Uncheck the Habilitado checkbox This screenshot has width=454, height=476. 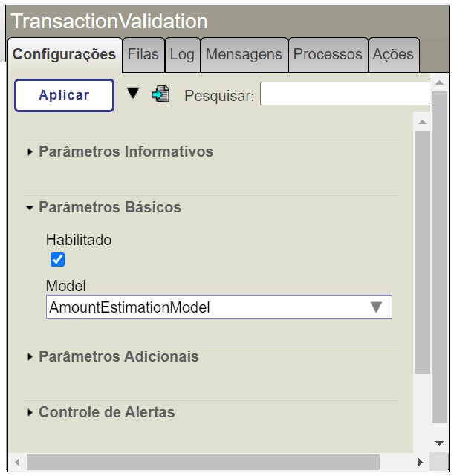[57, 259]
